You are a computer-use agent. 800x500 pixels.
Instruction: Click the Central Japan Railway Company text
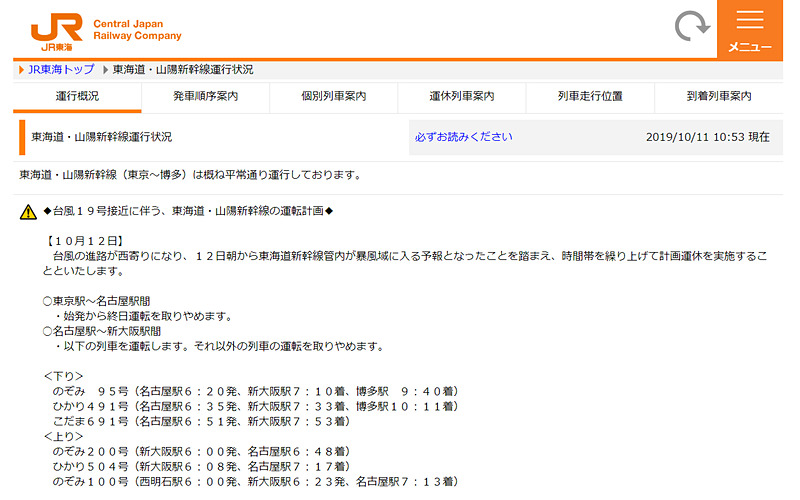click(x=137, y=30)
